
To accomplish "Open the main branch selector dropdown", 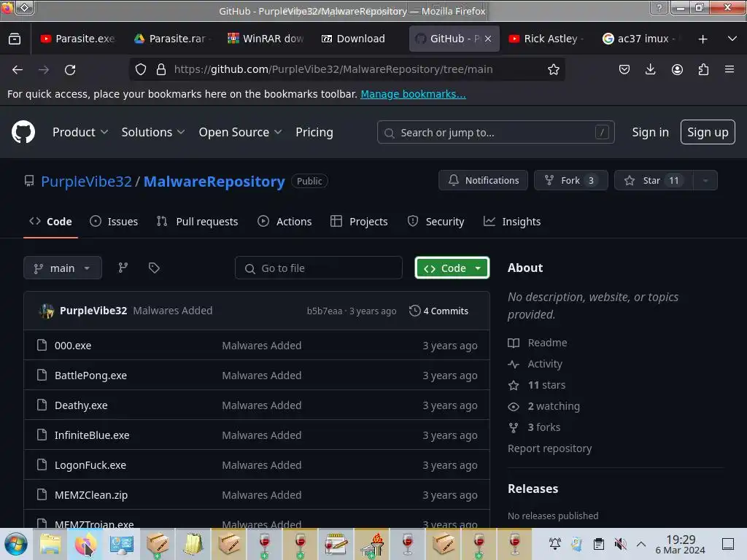I will tap(63, 268).
